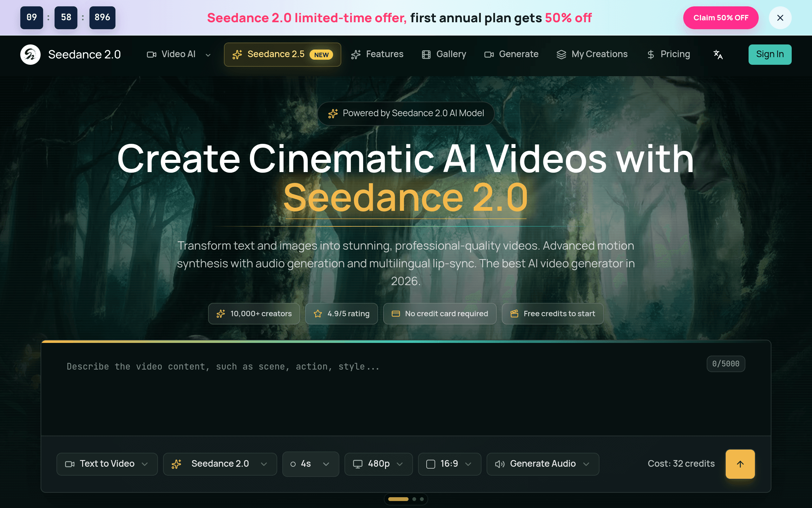Click the sparkle icon in Seedance 2.5 tab
Viewport: 812px width, 508px height.
[237, 54]
